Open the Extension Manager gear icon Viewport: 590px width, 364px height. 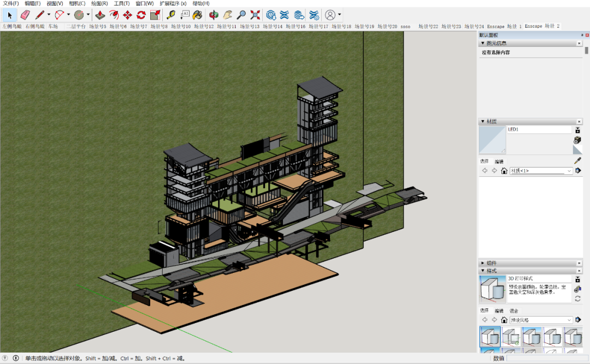coord(314,15)
